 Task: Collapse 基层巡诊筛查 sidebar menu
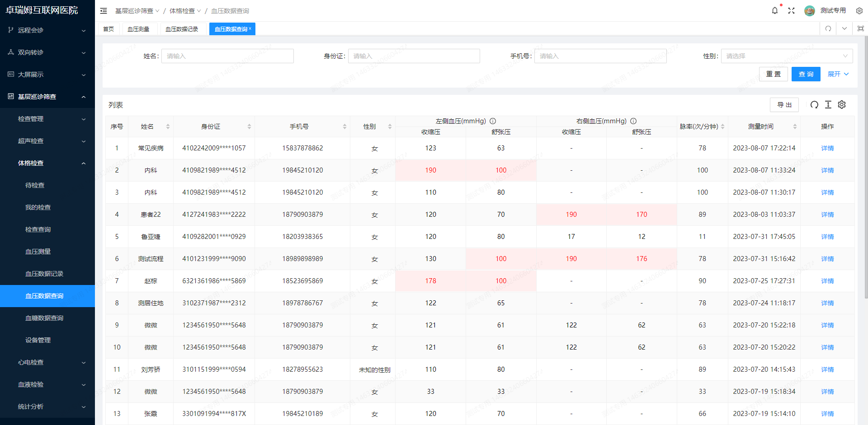point(47,97)
